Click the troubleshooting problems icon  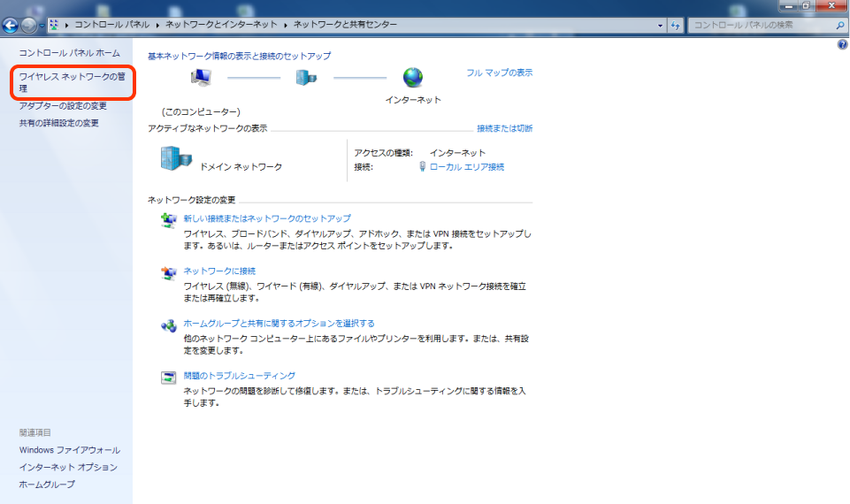tap(168, 378)
